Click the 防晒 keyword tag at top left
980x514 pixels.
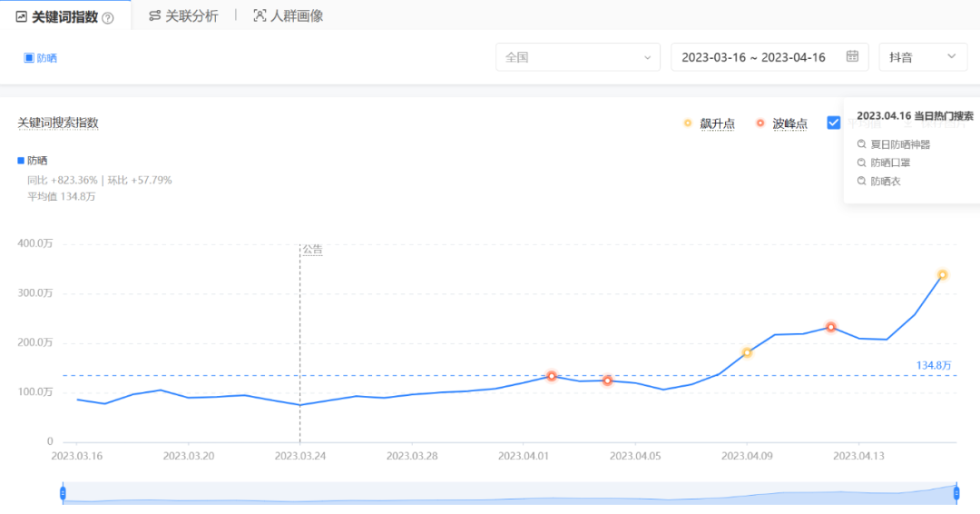[x=41, y=58]
